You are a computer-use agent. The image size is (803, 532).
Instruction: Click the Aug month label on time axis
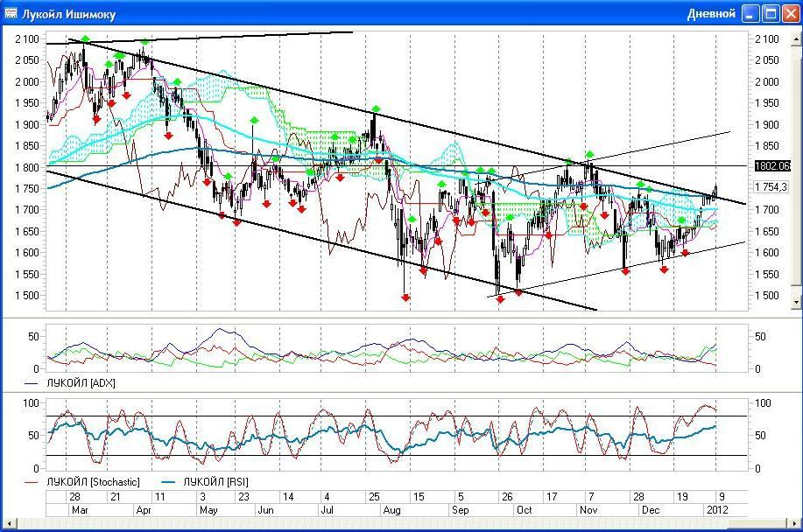(x=392, y=509)
